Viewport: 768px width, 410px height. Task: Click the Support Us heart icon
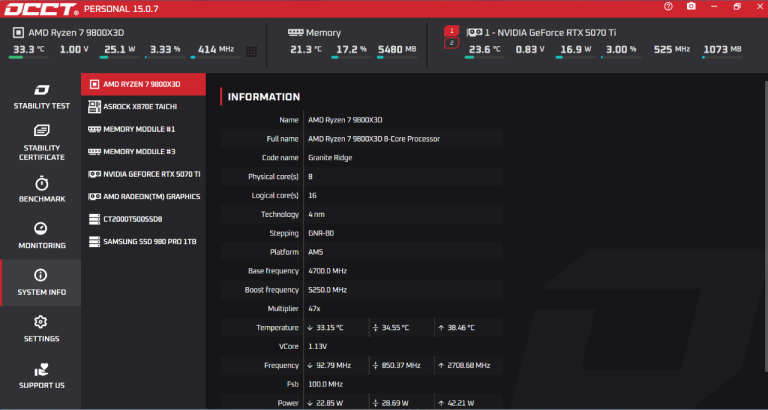coord(40,370)
